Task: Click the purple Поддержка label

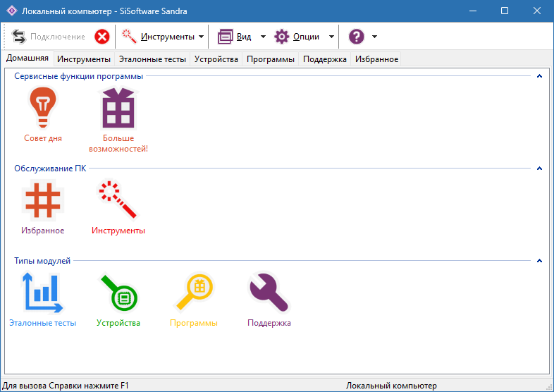Action: click(269, 323)
